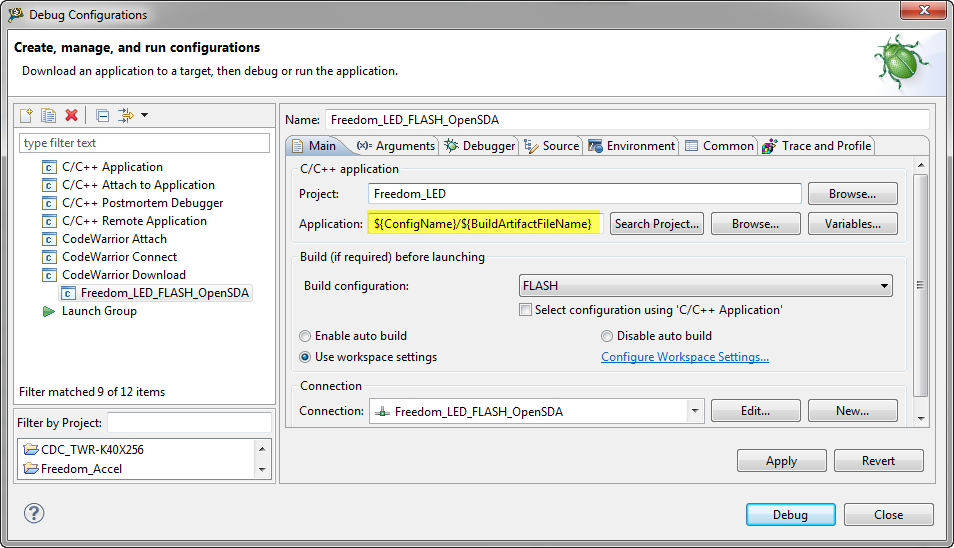Open the Build configuration FLASH dropdown

click(x=705, y=286)
